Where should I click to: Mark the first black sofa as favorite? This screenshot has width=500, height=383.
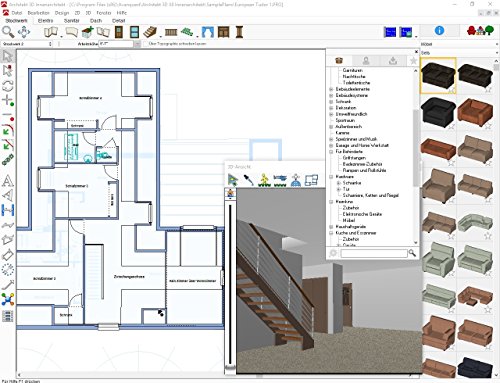tap(451, 90)
